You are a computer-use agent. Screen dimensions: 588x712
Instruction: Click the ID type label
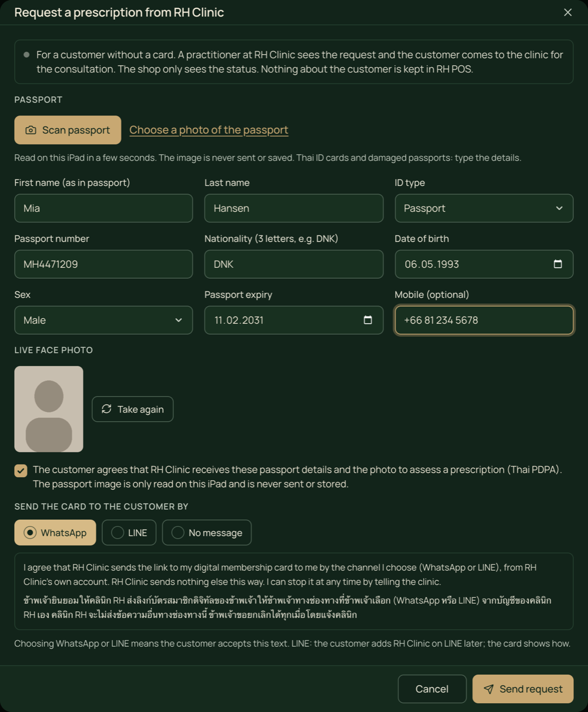[x=410, y=183]
